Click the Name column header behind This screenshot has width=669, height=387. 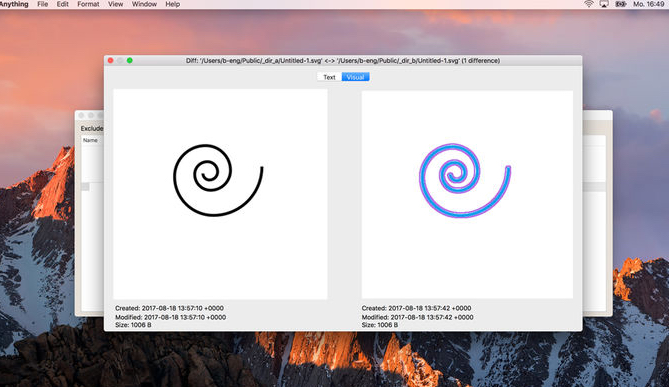click(90, 140)
